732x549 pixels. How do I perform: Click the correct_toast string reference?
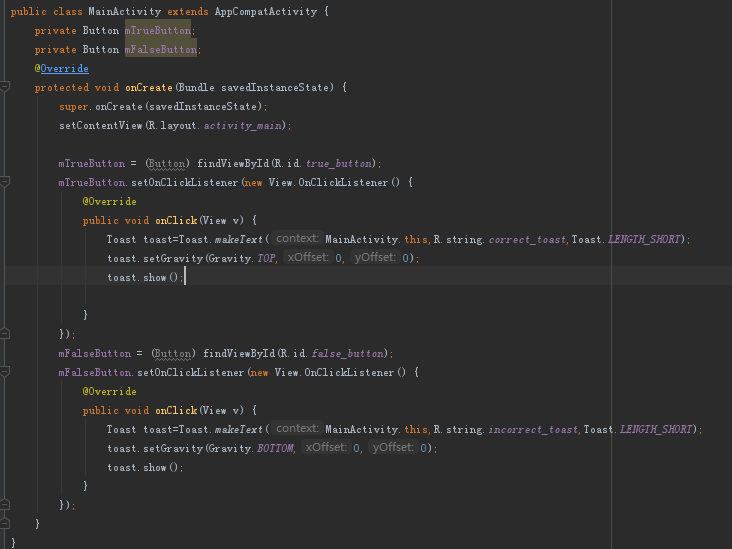pyautogui.click(x=527, y=240)
